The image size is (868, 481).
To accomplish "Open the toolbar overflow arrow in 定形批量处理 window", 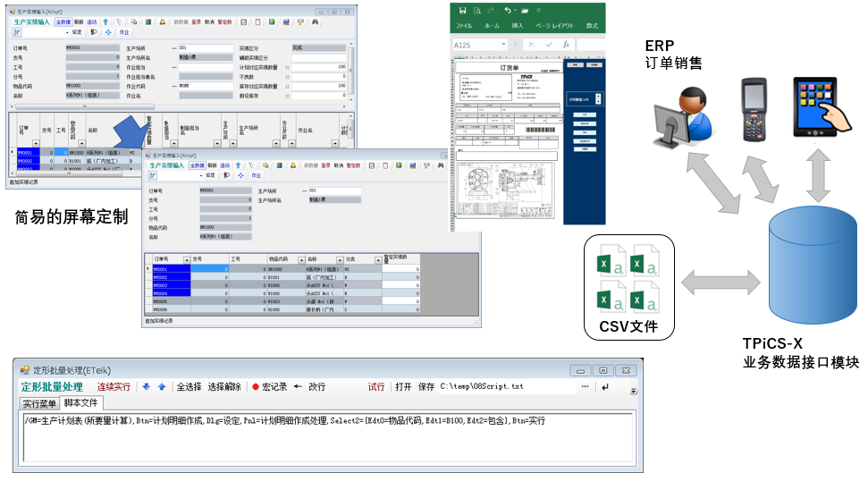I will 634,391.
